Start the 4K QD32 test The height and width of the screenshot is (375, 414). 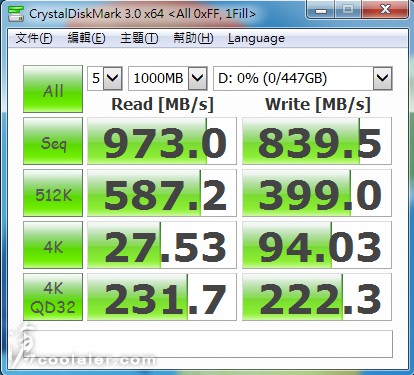(x=53, y=297)
